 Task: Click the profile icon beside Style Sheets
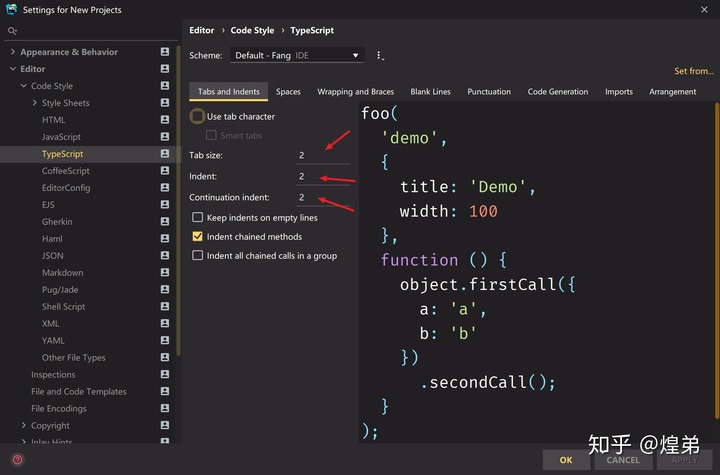(x=165, y=102)
